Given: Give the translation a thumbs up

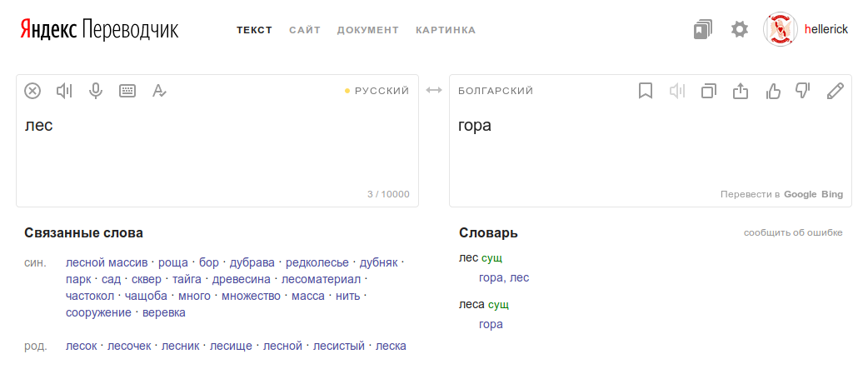Looking at the screenshot, I should click(772, 91).
